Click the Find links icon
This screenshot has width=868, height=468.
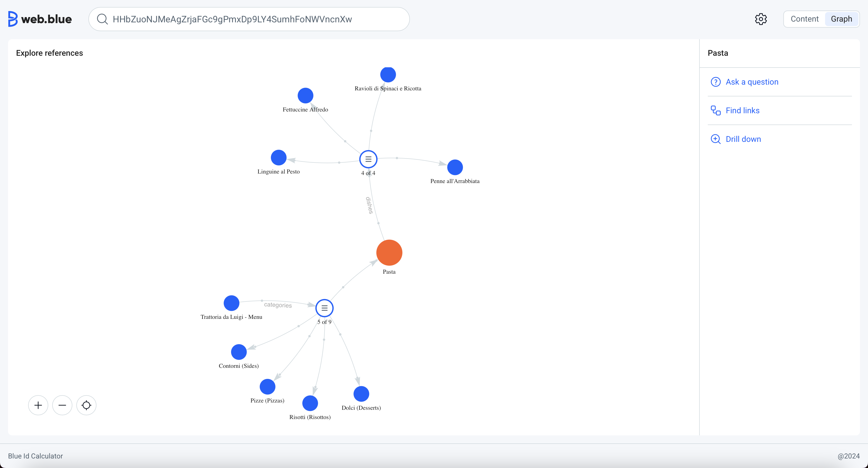pos(715,110)
